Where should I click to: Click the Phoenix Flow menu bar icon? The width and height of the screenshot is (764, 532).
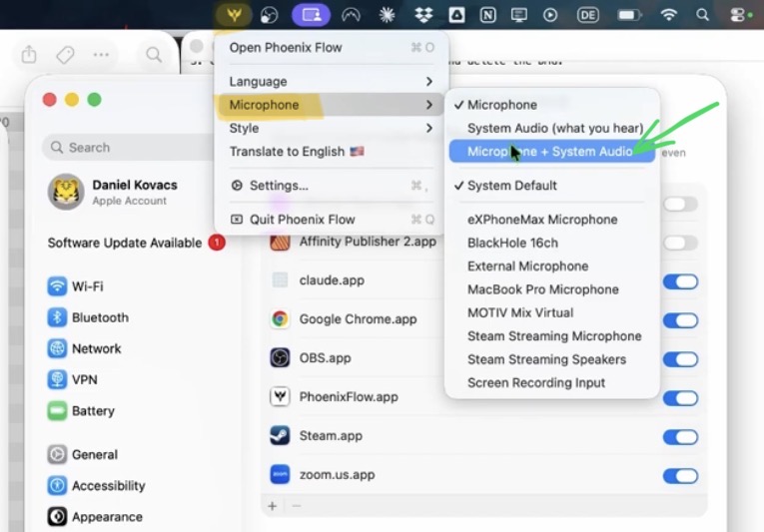click(234, 15)
